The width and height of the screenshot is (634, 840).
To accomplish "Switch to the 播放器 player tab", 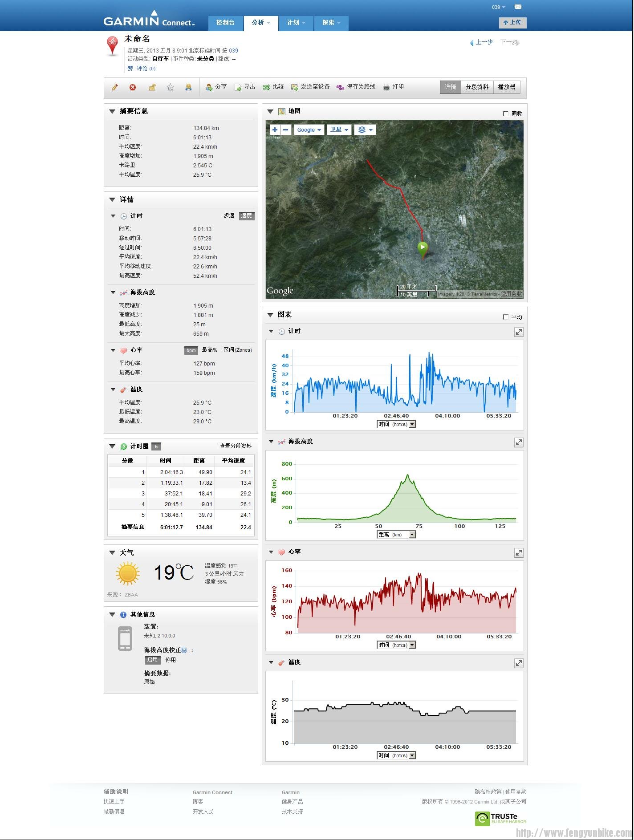I will click(x=507, y=87).
